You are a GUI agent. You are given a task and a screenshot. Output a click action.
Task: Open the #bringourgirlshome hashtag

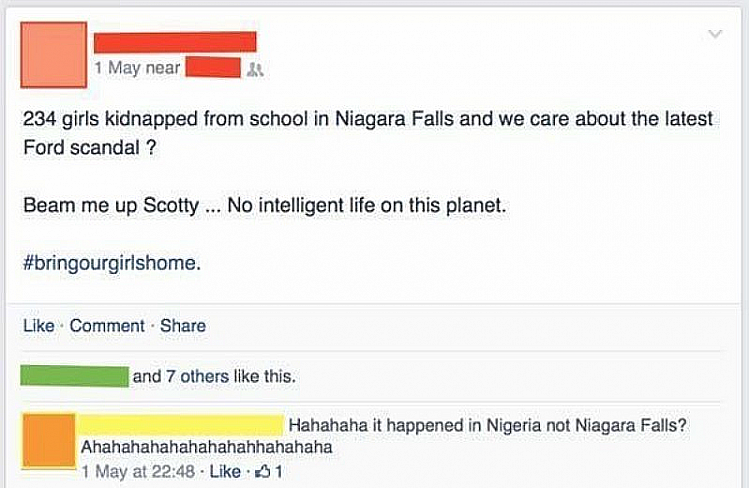[111, 264]
